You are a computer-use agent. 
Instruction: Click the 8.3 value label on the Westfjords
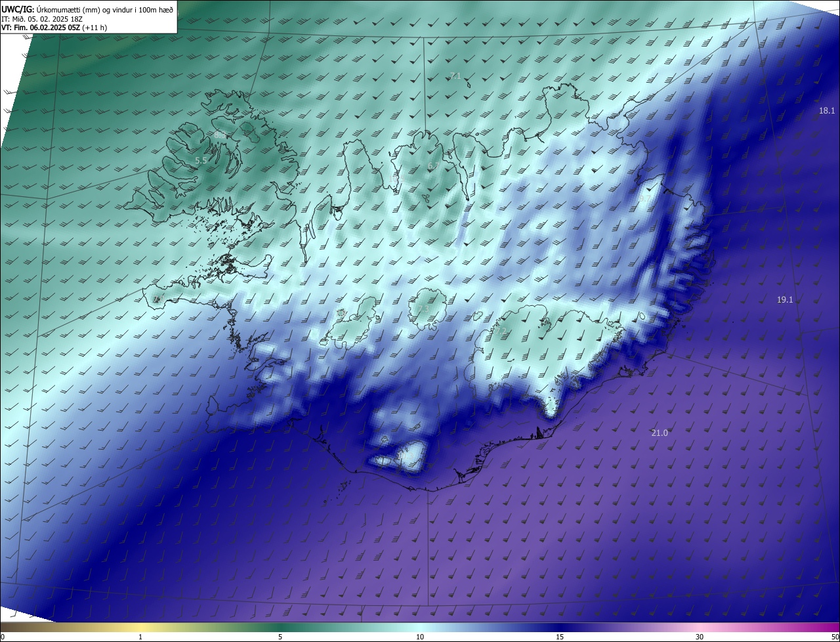coord(220,135)
